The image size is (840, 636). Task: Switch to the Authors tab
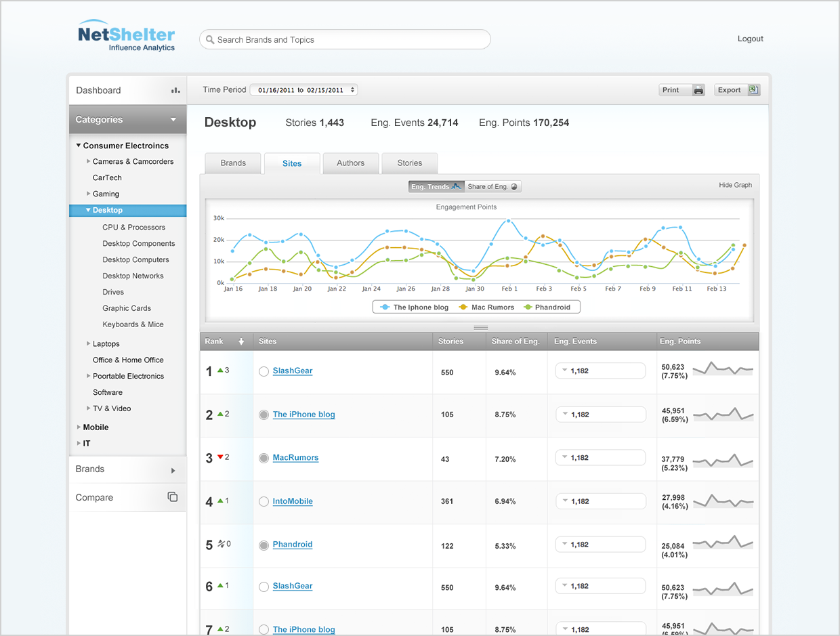(x=350, y=163)
